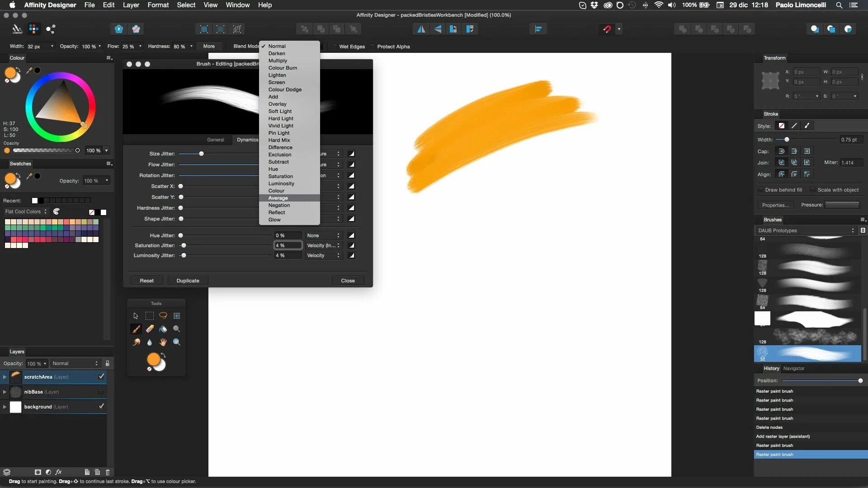This screenshot has height=488, width=868.
Task: Click Duplicate button in brush editor
Action: coord(188,280)
